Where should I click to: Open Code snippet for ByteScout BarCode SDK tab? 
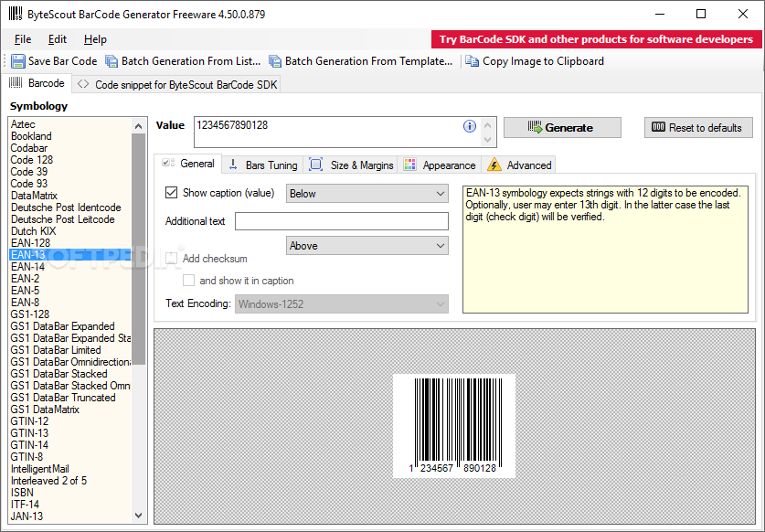176,84
